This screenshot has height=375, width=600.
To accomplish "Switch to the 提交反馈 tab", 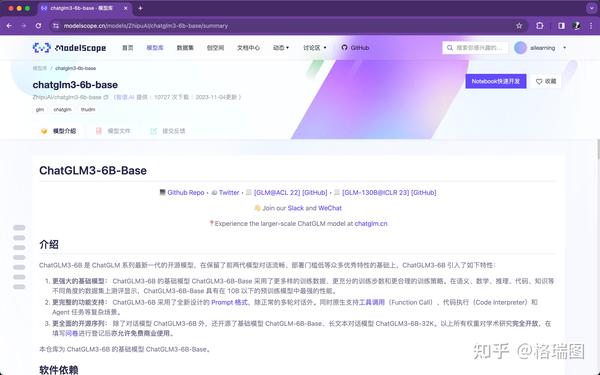I will point(168,131).
